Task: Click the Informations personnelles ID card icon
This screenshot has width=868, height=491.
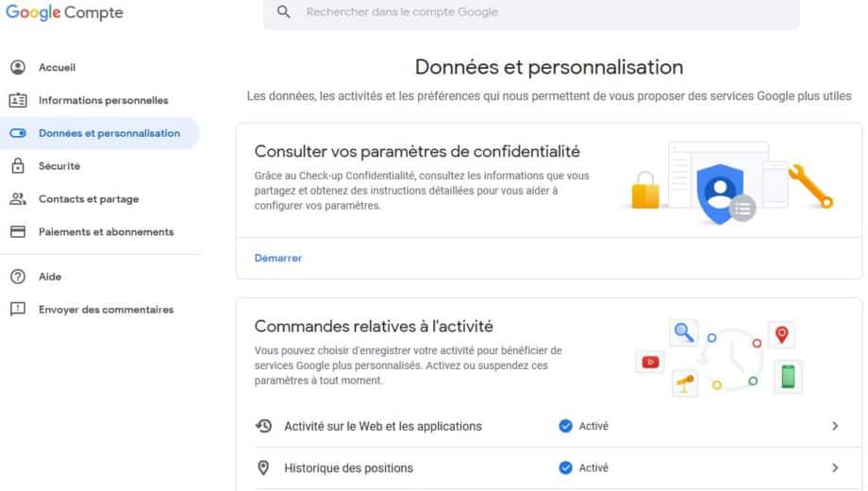Action: tap(18, 100)
